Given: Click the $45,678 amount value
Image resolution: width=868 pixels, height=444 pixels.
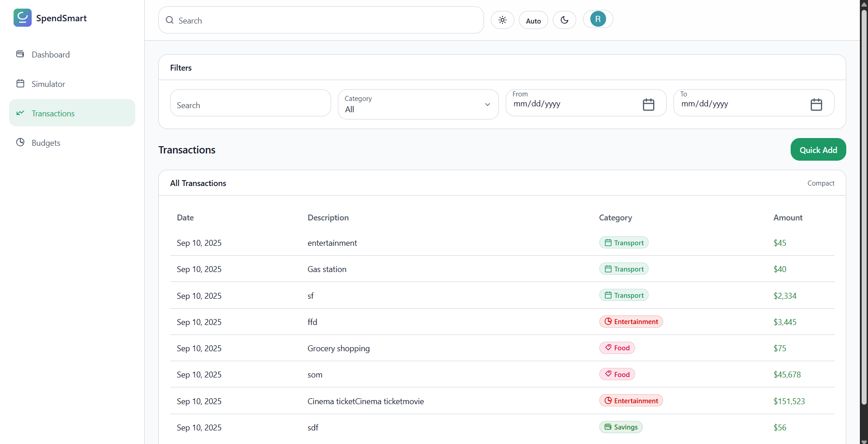Looking at the screenshot, I should point(787,375).
